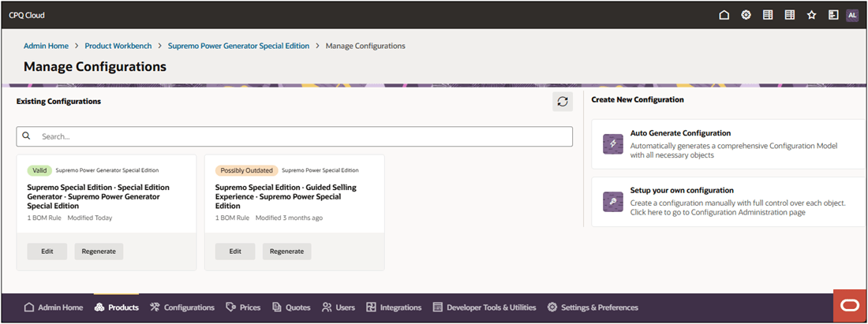Click the Admin Home house icon in bottom bar
This screenshot has height=324, width=868.
coord(29,307)
